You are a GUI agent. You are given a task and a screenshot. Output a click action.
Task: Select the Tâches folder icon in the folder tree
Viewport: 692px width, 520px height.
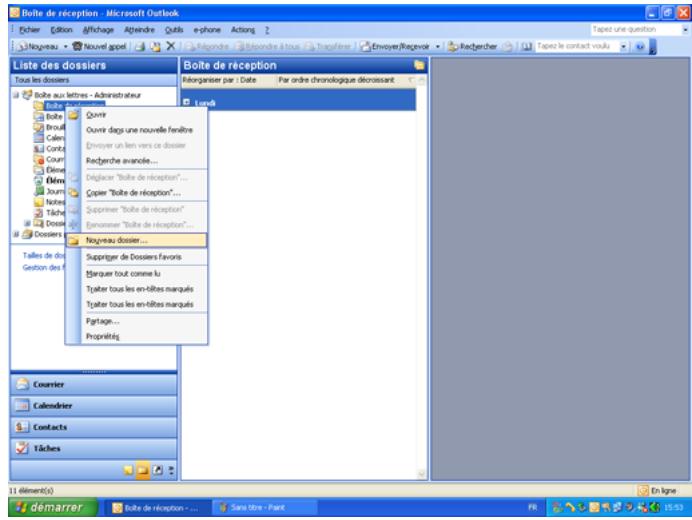pos(39,212)
